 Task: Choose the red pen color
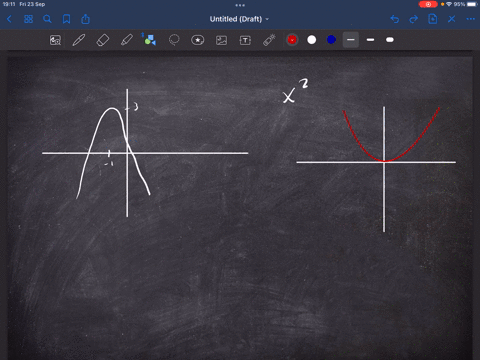click(292, 40)
